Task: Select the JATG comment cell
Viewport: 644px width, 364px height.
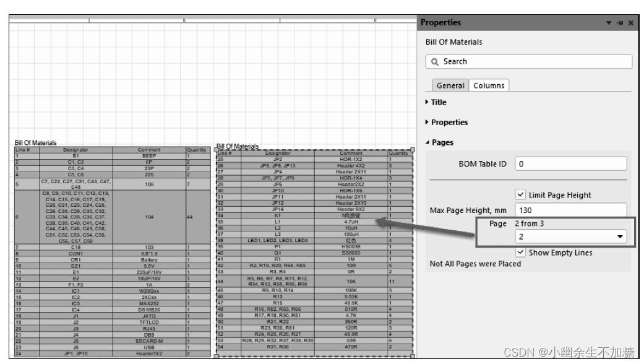Action: pos(149,316)
